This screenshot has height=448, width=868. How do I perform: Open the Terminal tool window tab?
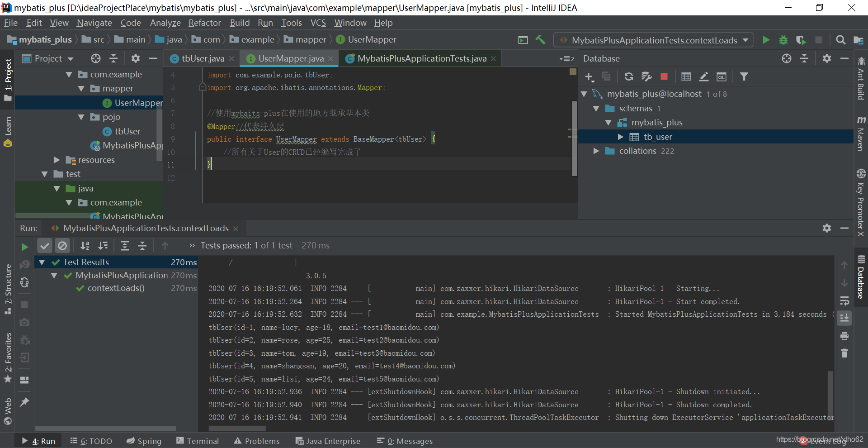[x=197, y=441]
